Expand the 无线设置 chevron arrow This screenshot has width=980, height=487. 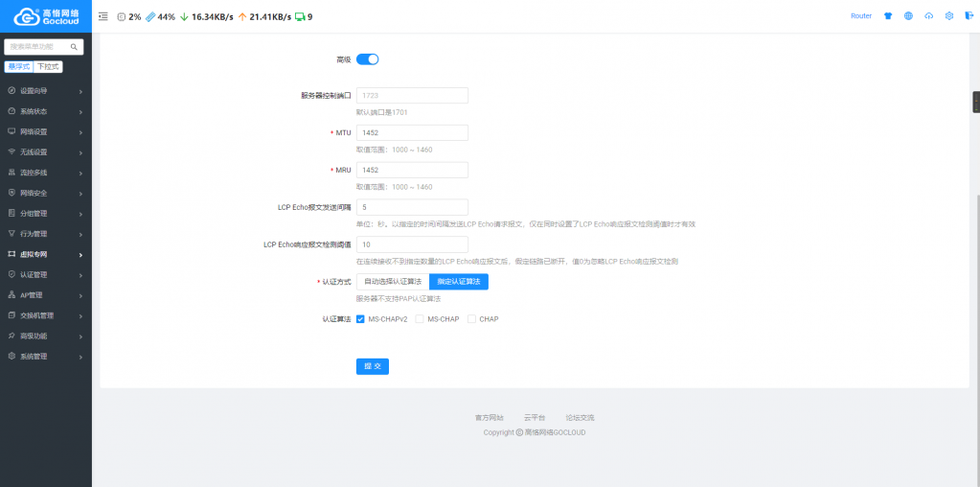[81, 153]
